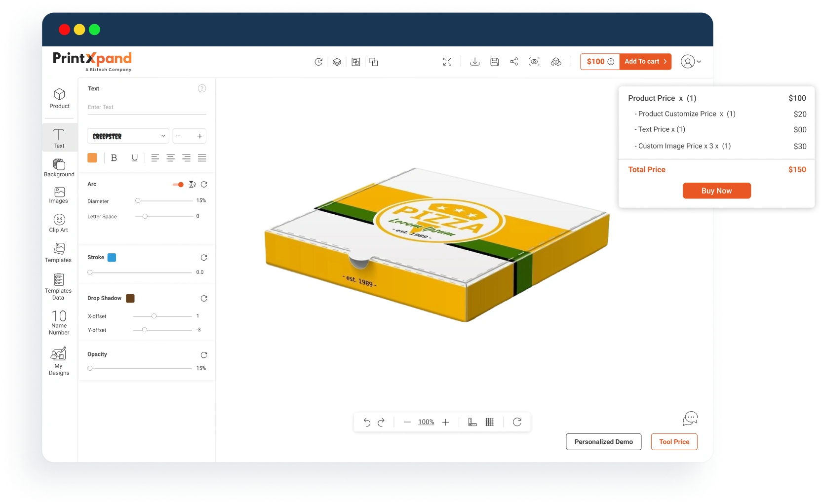Image resolution: width=822 pixels, height=504 pixels.
Task: Click the fullscreen expand icon
Action: point(447,62)
